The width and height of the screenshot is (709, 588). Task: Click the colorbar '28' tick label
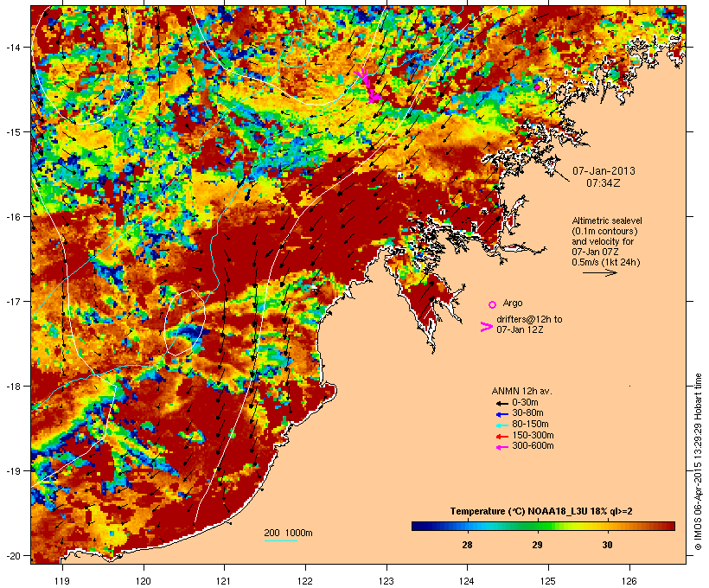click(x=467, y=545)
